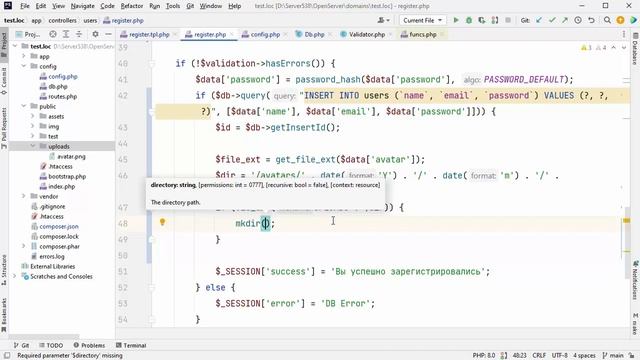Viewport: 640px width, 360px height.
Task: Collapse the public folder
Action: 24,106
